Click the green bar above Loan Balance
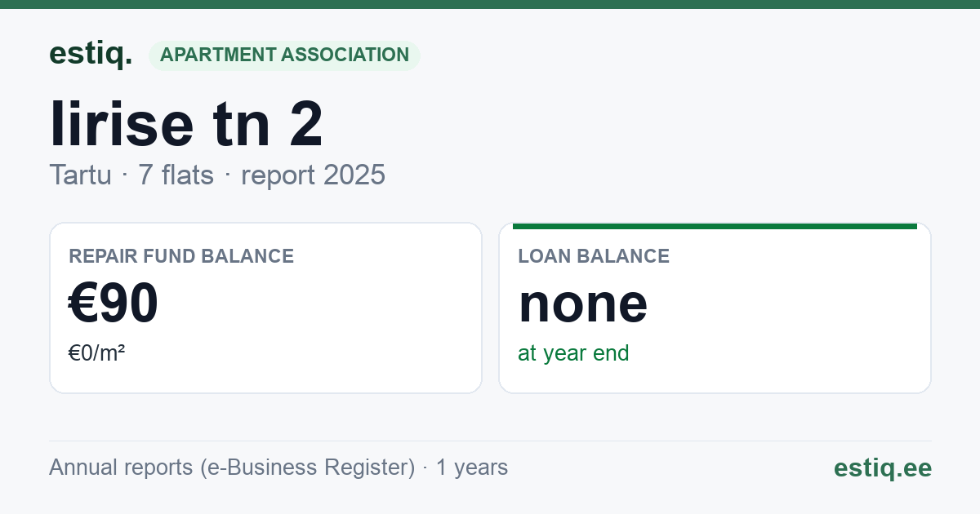Screen dimensions: 980x514 tap(715, 226)
